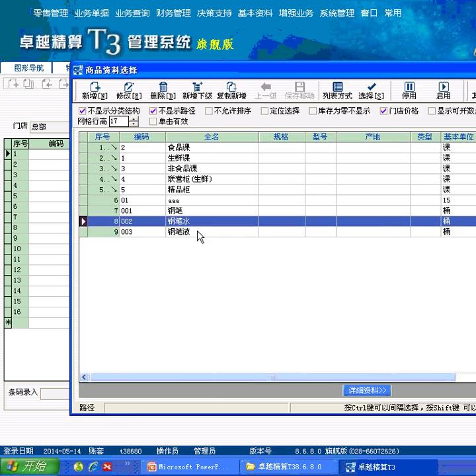Toggle 门店价格 checkbox

pyautogui.click(x=383, y=111)
